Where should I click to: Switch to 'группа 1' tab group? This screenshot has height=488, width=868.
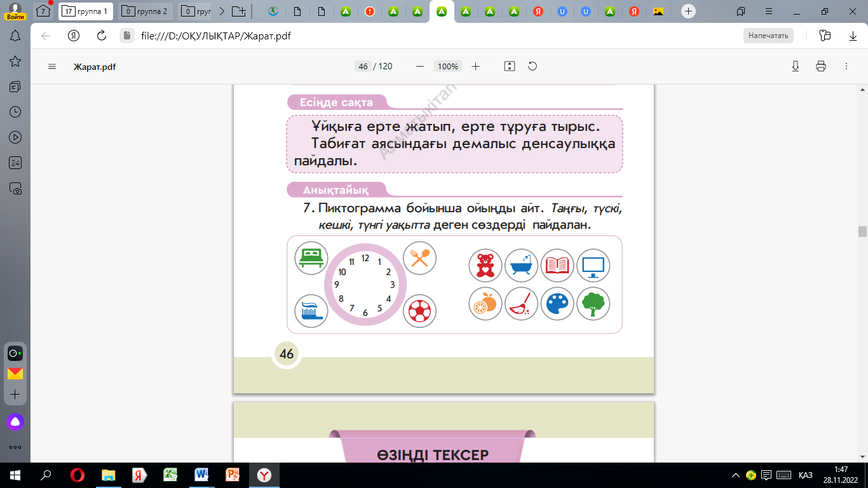86,11
